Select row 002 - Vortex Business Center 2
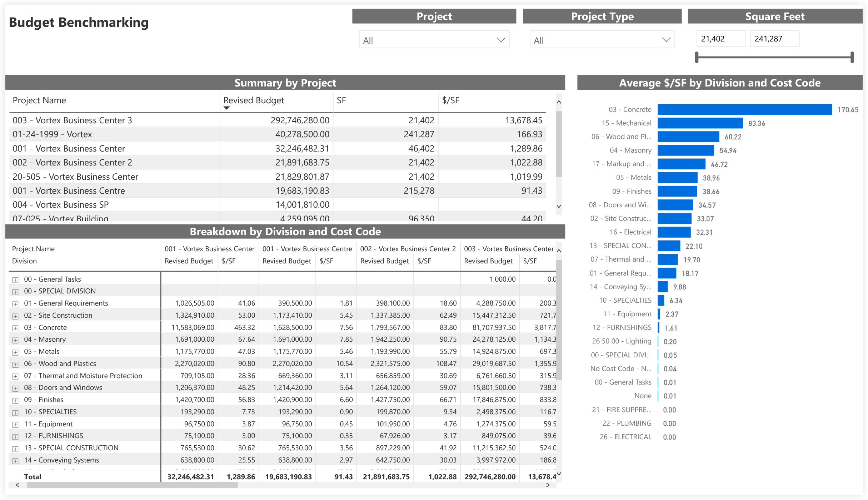 click(x=277, y=163)
